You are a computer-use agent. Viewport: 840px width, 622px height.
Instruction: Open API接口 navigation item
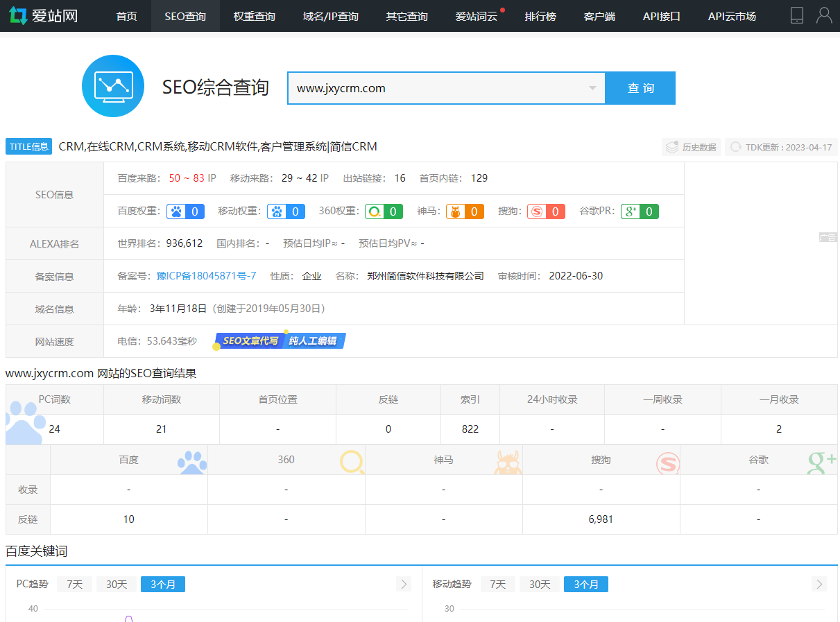point(662,16)
